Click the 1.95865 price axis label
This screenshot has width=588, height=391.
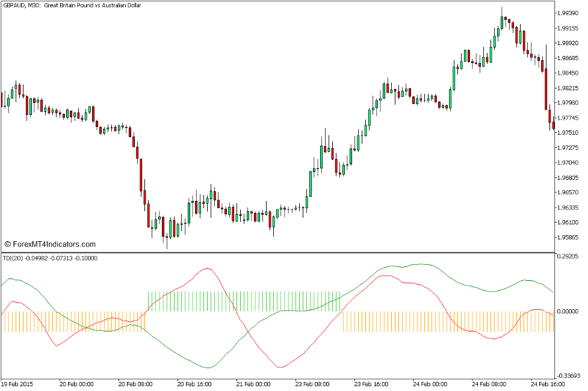(568, 237)
